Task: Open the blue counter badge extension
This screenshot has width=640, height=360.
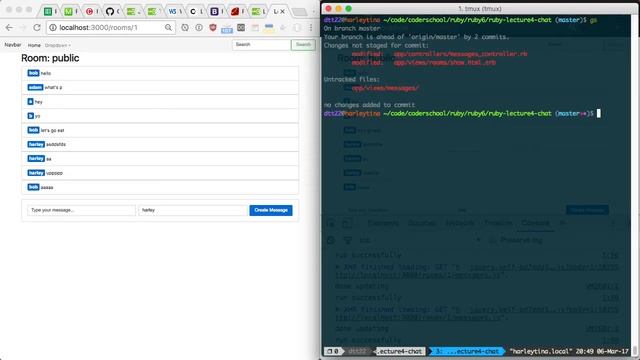Action: click(227, 28)
